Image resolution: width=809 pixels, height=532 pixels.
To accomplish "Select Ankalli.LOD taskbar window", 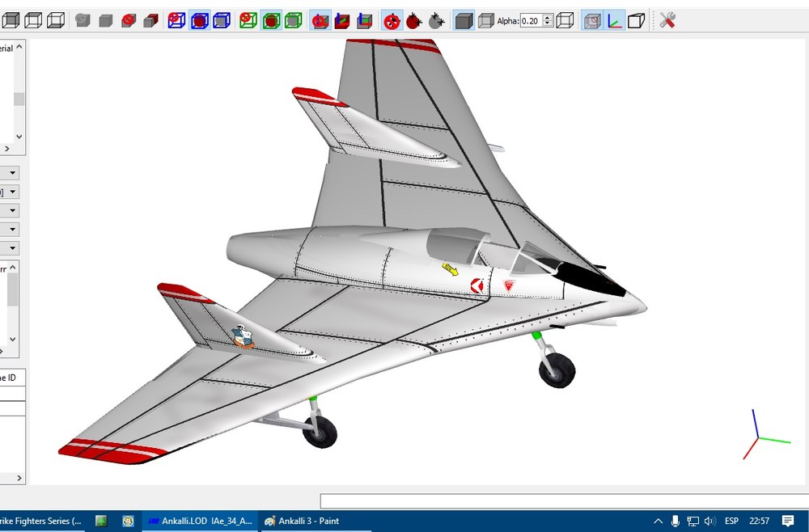I will point(200,521).
